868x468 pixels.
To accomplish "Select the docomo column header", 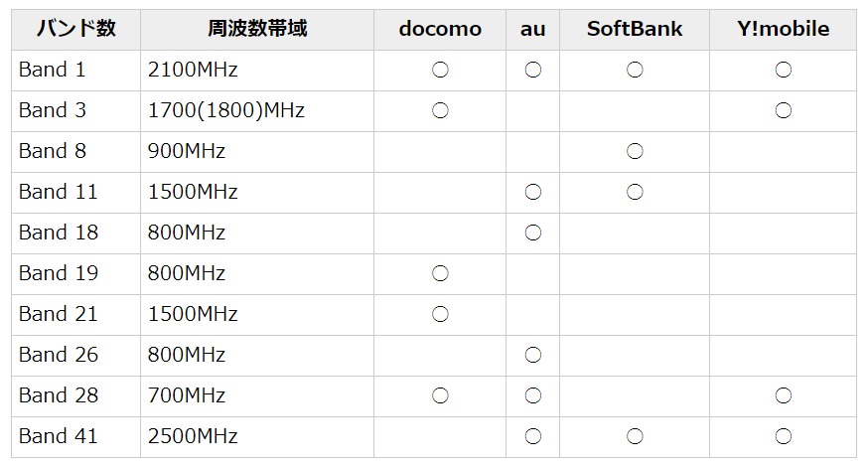I will click(440, 29).
